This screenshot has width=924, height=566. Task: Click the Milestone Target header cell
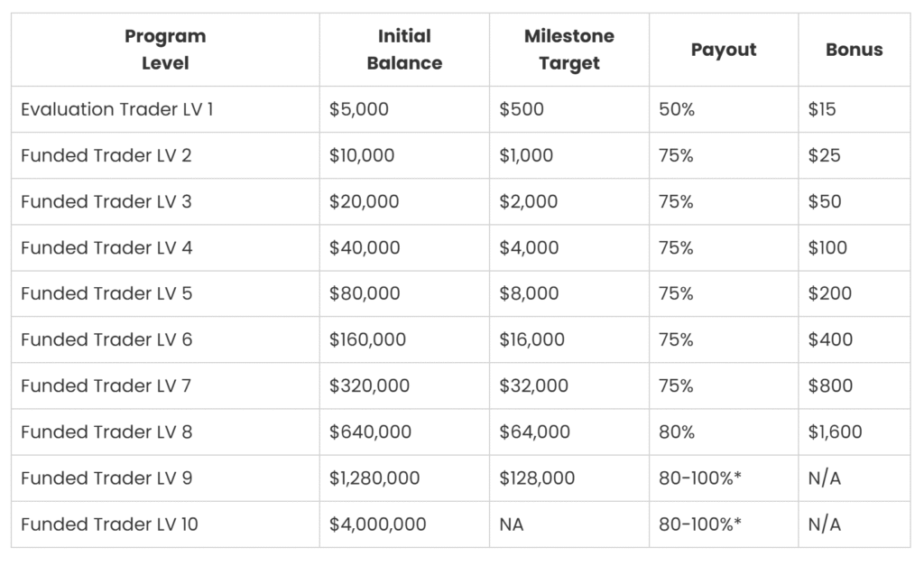pos(569,50)
